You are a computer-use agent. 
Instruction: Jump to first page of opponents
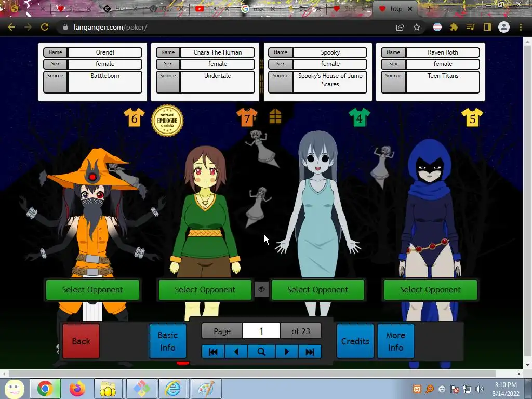click(x=212, y=352)
